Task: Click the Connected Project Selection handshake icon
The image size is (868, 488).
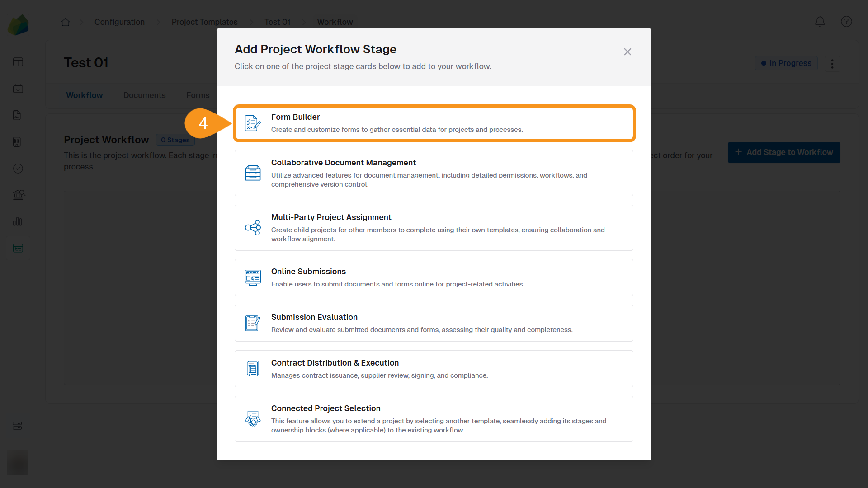Action: [x=253, y=419]
